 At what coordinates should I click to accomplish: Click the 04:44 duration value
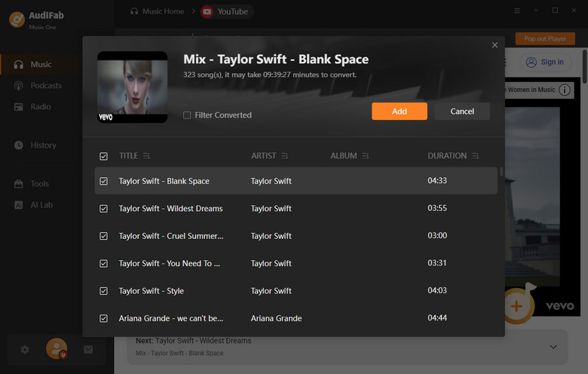[x=437, y=318]
